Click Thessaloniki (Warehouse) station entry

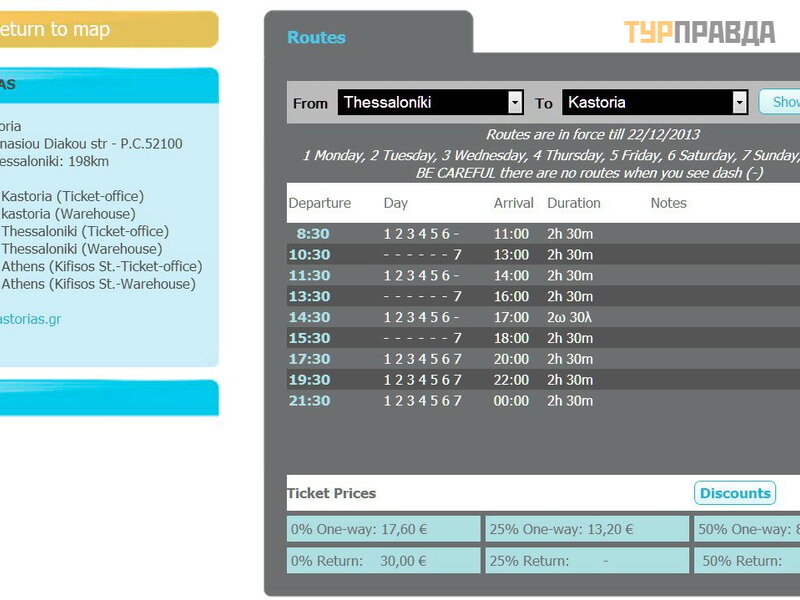click(x=80, y=249)
